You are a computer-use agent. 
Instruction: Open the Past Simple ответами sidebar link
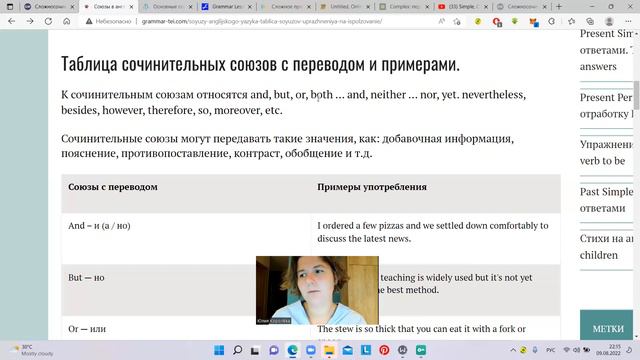coord(607,200)
